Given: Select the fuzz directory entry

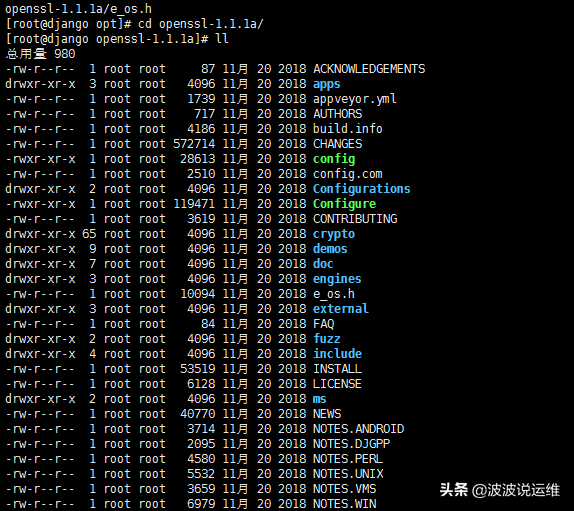Looking at the screenshot, I should [327, 339].
